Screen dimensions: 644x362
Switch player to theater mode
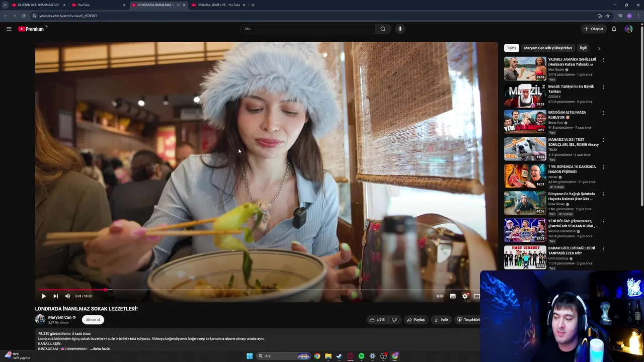[x=476, y=296]
